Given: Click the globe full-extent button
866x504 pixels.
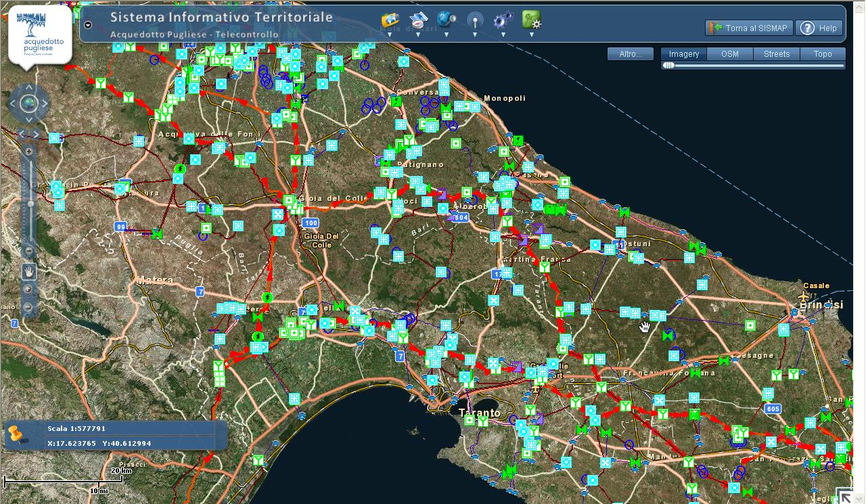Looking at the screenshot, I should 28,104.
